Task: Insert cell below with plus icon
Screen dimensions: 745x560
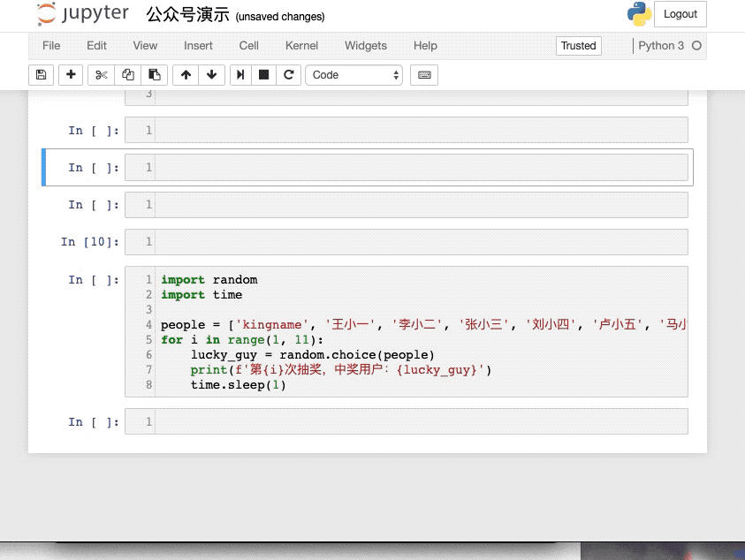Action: (71, 75)
